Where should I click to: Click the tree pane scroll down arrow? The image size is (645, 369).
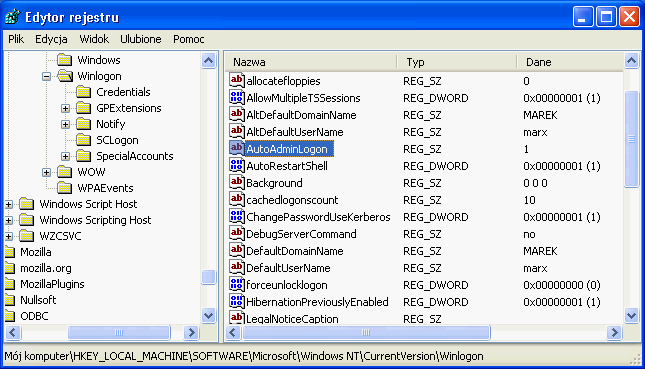pyautogui.click(x=209, y=316)
